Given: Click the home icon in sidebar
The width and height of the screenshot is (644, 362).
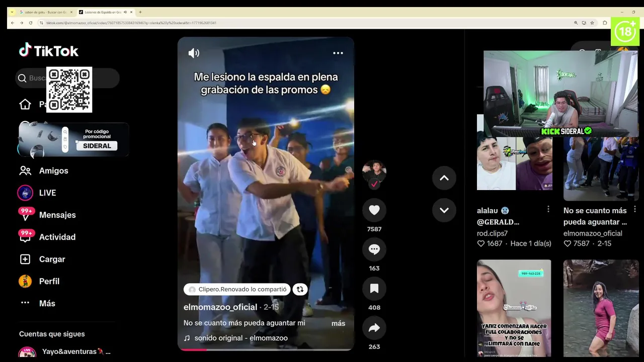Looking at the screenshot, I should click(x=25, y=104).
